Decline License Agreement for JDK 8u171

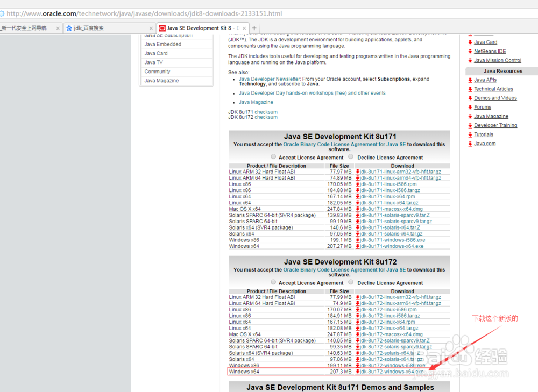(351, 156)
